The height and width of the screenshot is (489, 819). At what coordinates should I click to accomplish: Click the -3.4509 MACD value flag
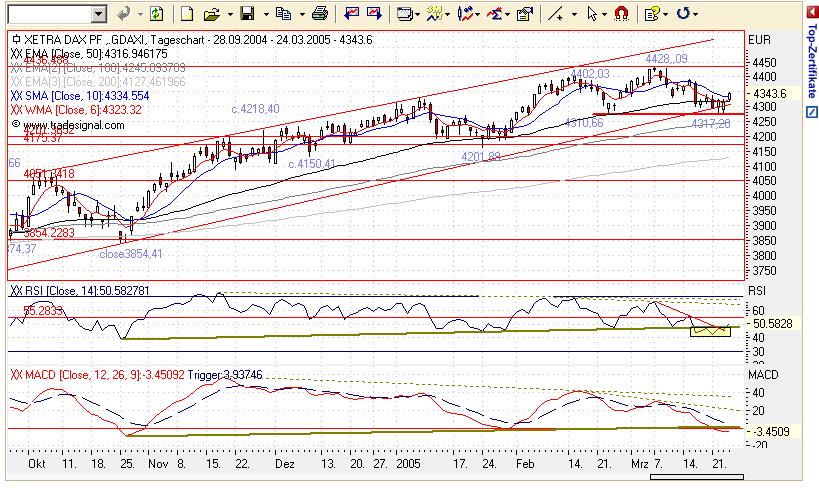(772, 432)
